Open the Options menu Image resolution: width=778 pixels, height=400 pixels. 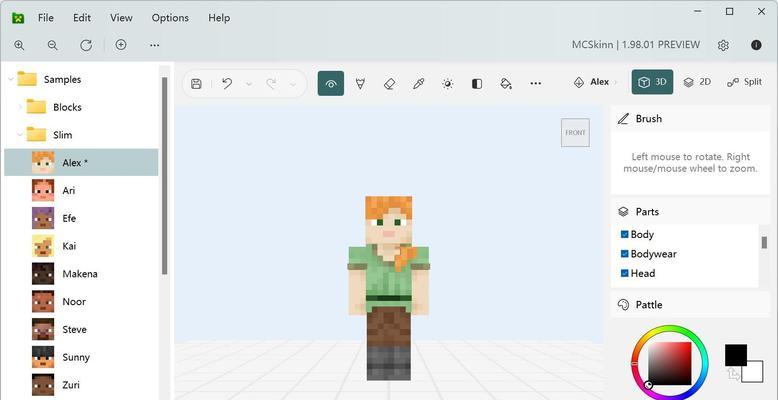coord(170,18)
